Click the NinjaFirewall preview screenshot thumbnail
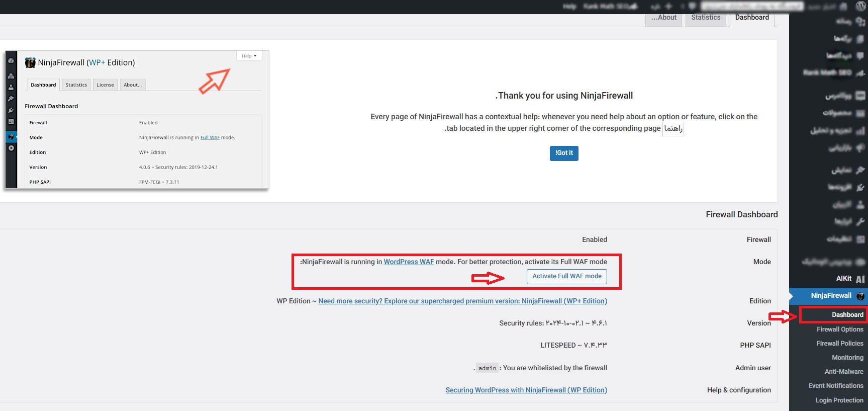The height and width of the screenshot is (411, 868). [137, 120]
